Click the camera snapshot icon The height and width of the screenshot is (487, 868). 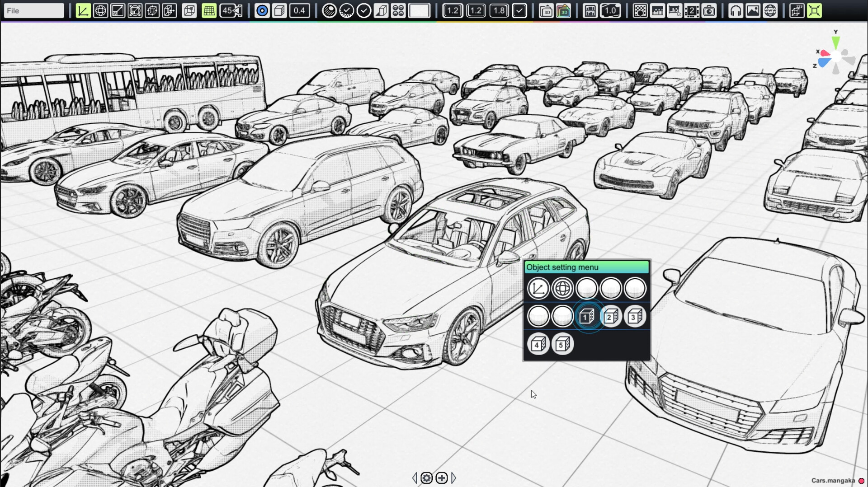click(709, 10)
